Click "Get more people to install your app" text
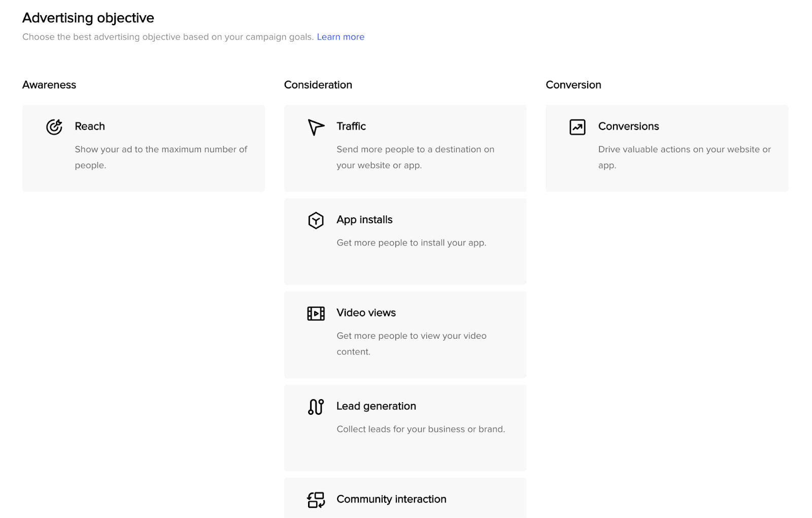 pyautogui.click(x=411, y=243)
